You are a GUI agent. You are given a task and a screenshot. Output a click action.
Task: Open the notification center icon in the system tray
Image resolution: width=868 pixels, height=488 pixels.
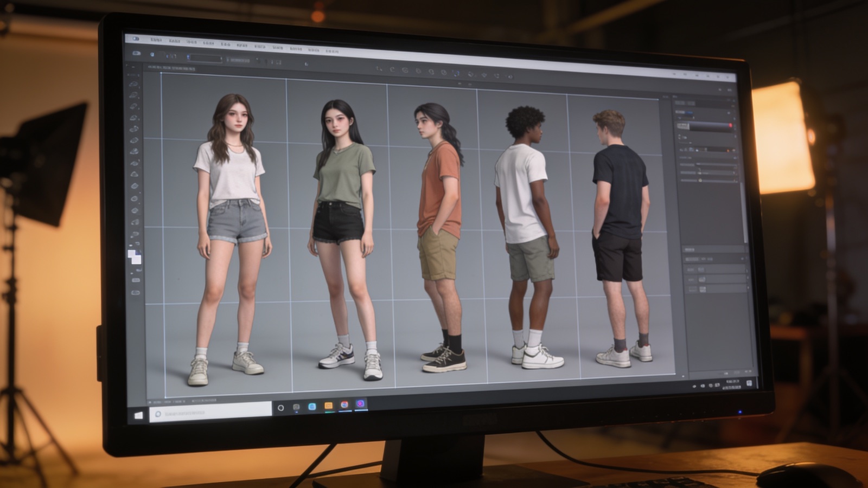[749, 383]
